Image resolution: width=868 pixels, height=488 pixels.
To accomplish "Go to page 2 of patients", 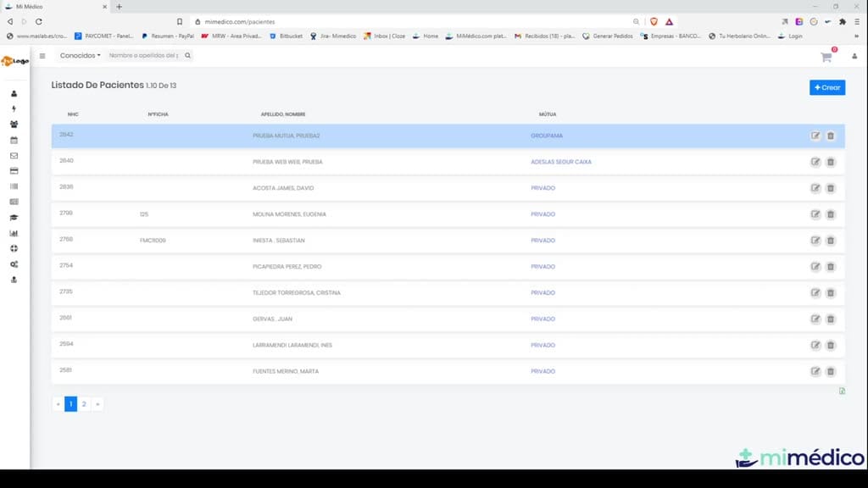I will pos(84,404).
